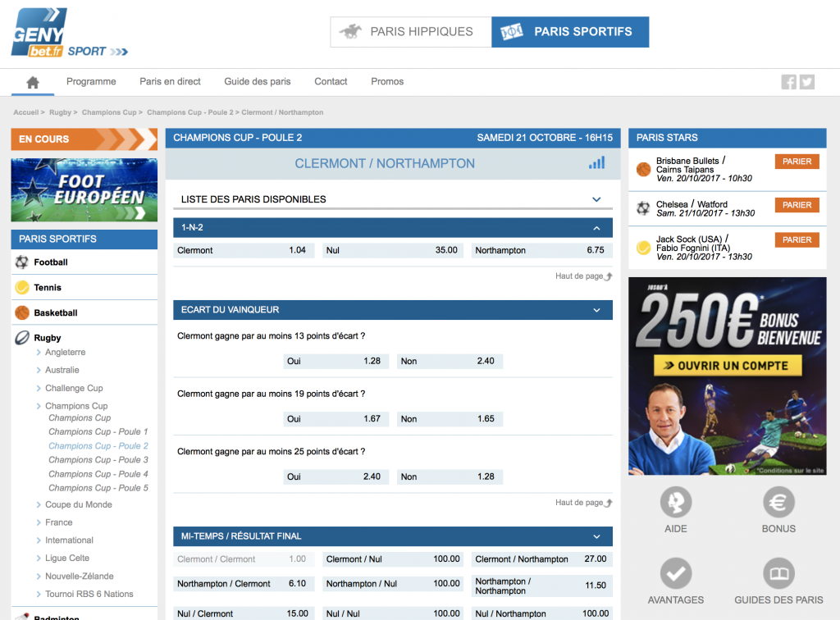The image size is (840, 620).
Task: Bet on Clermont at 1.04
Action: pyautogui.click(x=244, y=250)
